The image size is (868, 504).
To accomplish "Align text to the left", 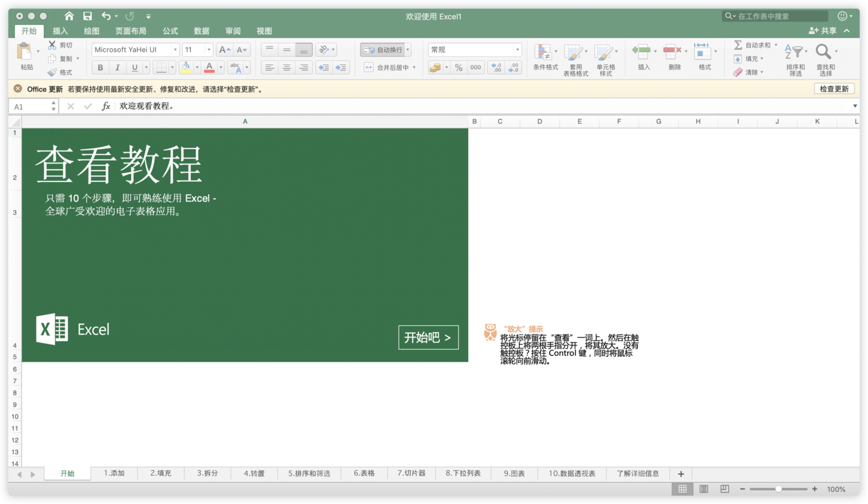I will click(269, 68).
